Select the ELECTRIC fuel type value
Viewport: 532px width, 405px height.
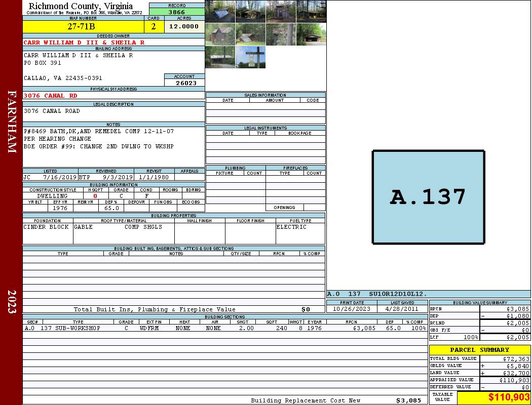(x=291, y=227)
